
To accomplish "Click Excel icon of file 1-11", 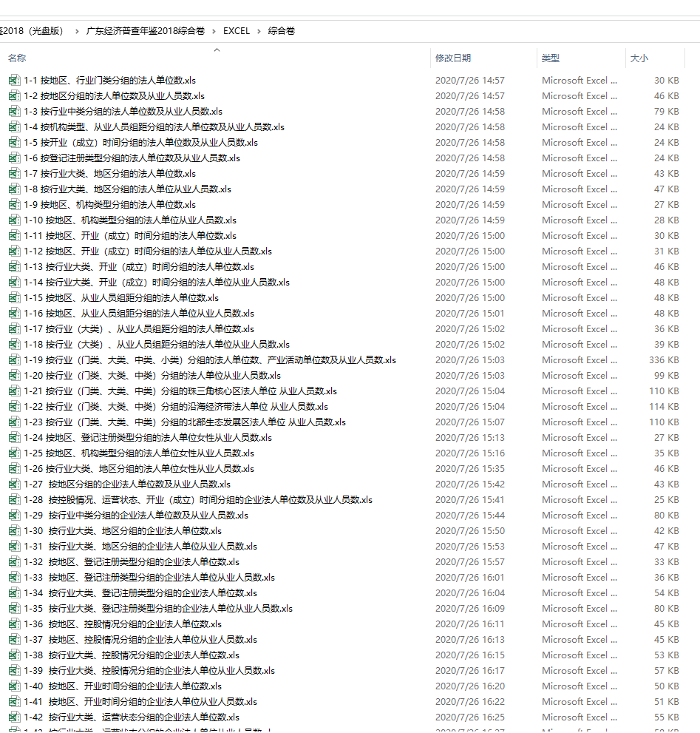I will (15, 236).
